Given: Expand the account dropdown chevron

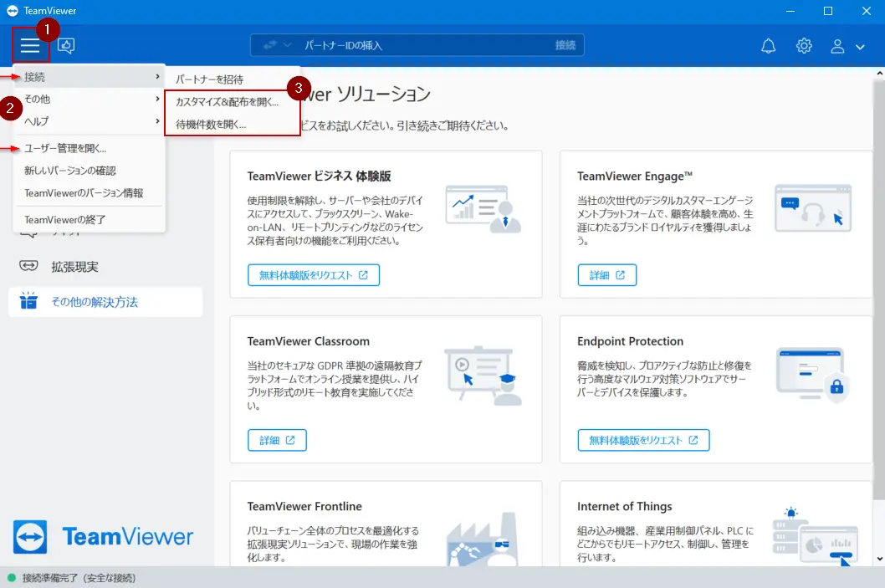Looking at the screenshot, I should (860, 47).
